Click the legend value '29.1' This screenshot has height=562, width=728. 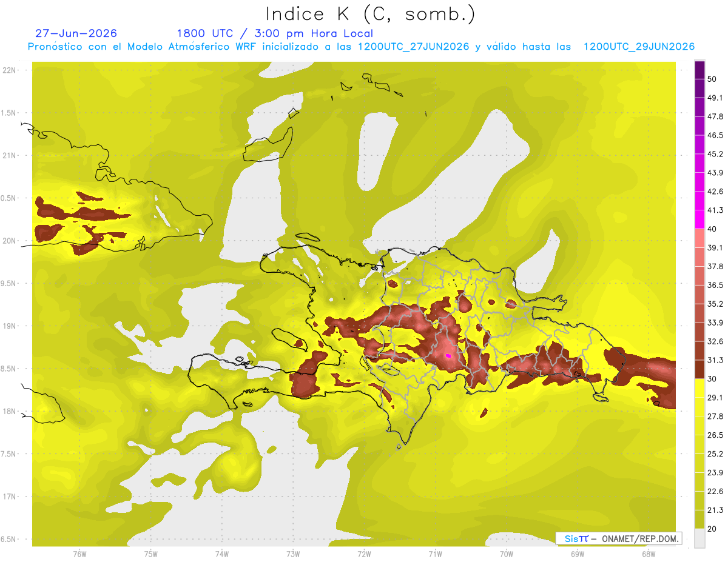click(x=715, y=398)
